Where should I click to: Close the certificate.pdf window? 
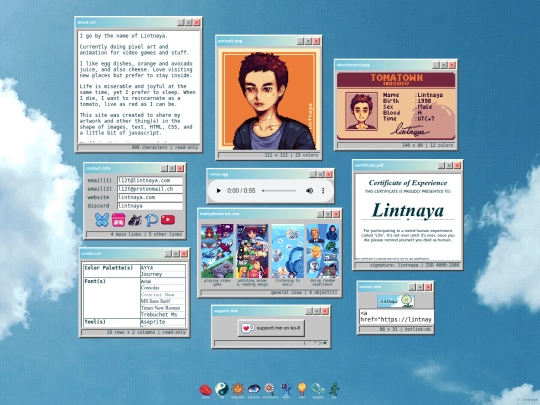click(x=457, y=166)
